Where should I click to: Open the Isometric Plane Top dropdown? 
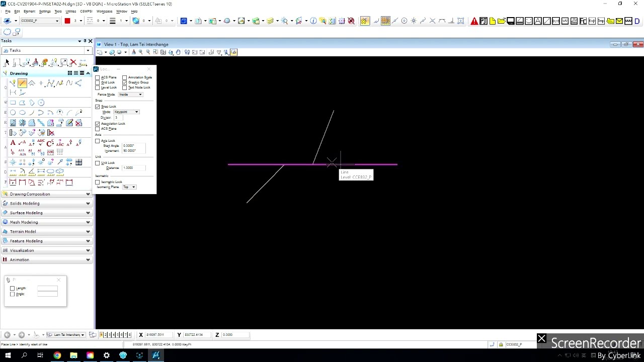pos(129,187)
